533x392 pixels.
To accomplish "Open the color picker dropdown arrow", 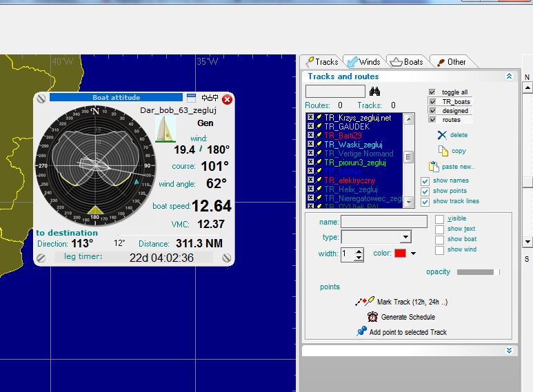I will pos(413,254).
